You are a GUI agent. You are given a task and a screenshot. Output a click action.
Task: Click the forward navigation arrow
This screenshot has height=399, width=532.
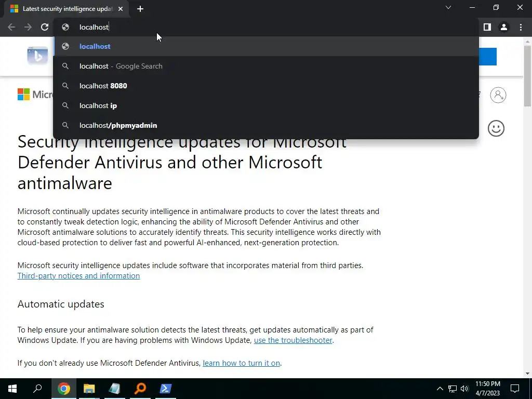point(28,27)
